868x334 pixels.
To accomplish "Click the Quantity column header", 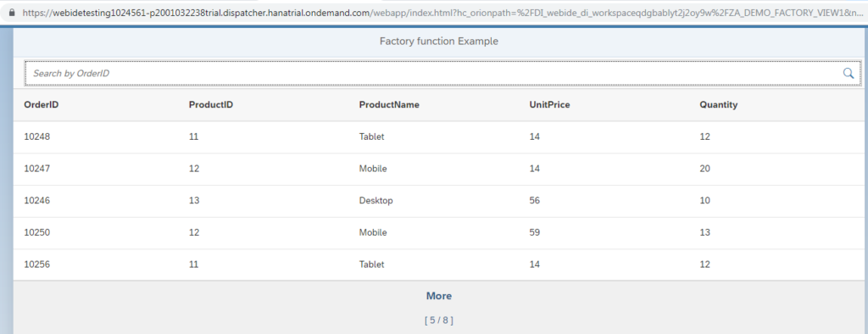I will click(x=718, y=104).
